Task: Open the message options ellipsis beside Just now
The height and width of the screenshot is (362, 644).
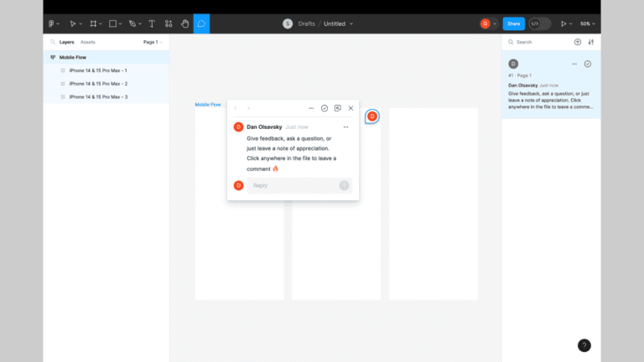Action: click(x=345, y=127)
